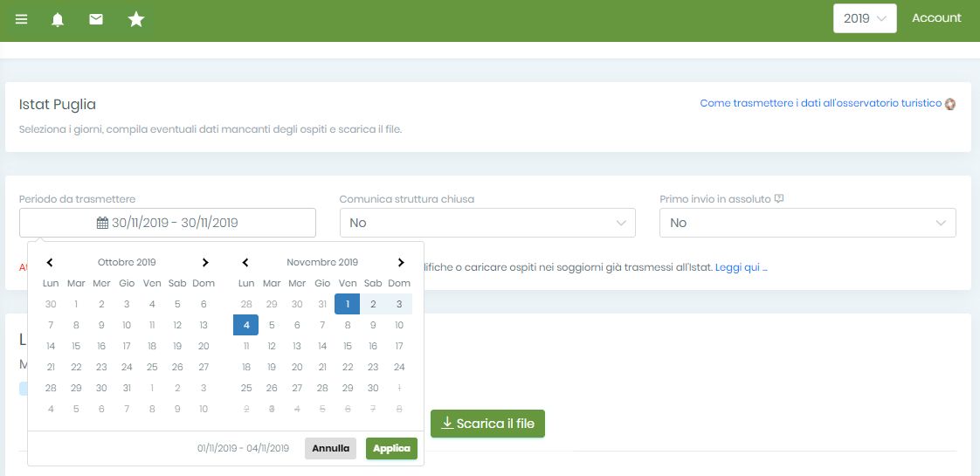
Task: Select 24 in the Ottobre 2019 calendar
Action: (127, 367)
